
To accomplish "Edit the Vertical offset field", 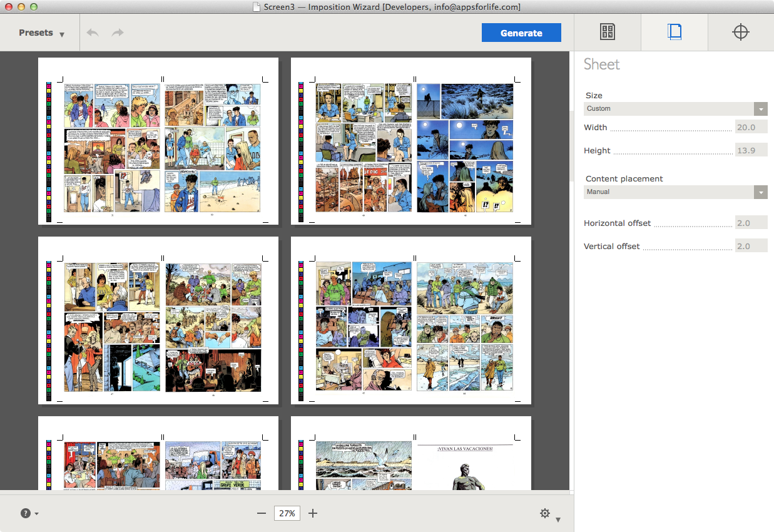I will [x=751, y=247].
